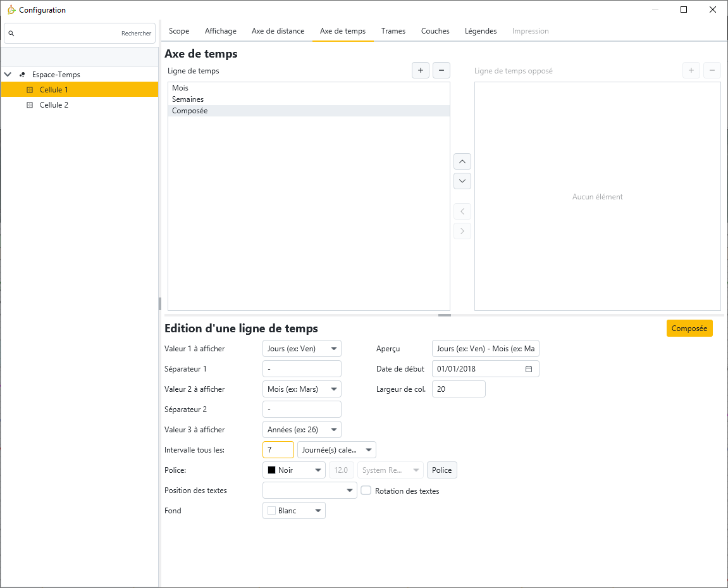Image resolution: width=728 pixels, height=588 pixels.
Task: Move selected time line down with arrow
Action: pyautogui.click(x=462, y=181)
